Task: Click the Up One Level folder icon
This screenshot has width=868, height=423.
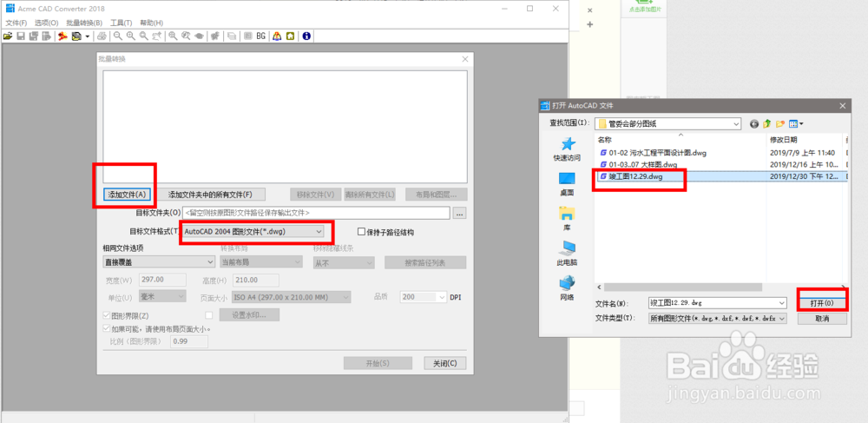Action: (767, 124)
